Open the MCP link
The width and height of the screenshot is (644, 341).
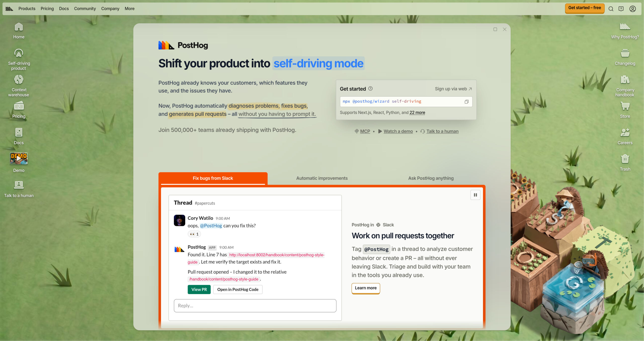point(365,131)
